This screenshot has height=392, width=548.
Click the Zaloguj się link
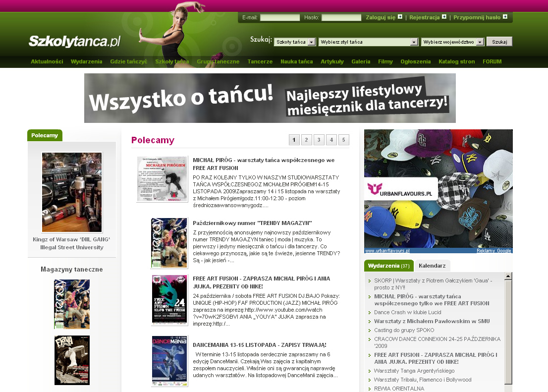[x=381, y=17]
